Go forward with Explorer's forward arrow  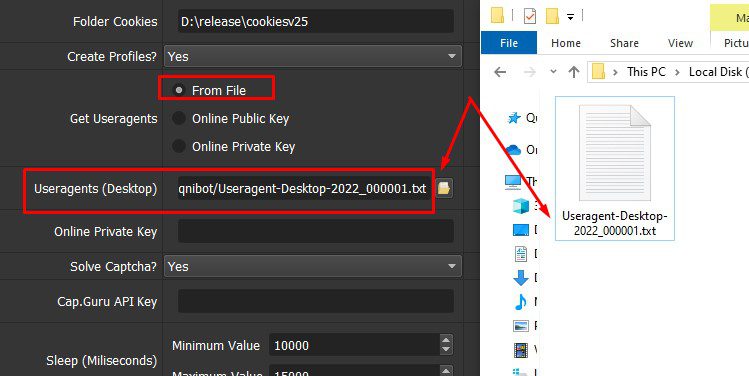pos(529,72)
